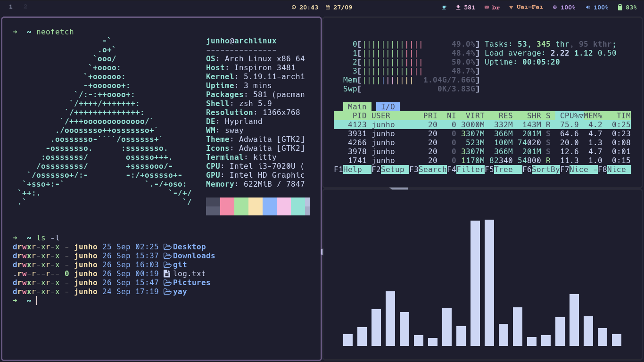
Task: Sort htop by the PID column header
Action: click(x=360, y=116)
